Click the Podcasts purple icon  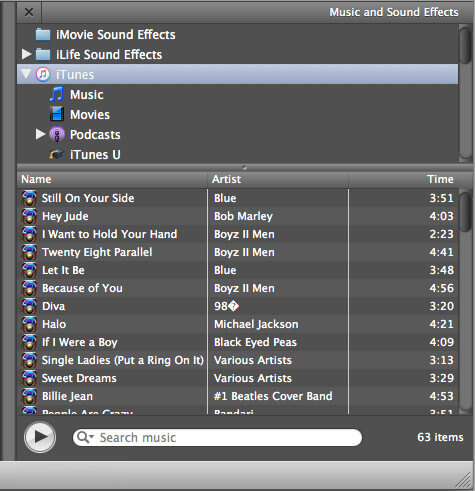(57, 134)
